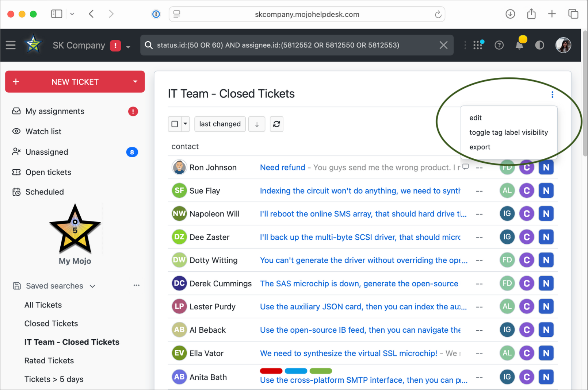
Task: Click the My Mojo star badge
Action: point(75,230)
